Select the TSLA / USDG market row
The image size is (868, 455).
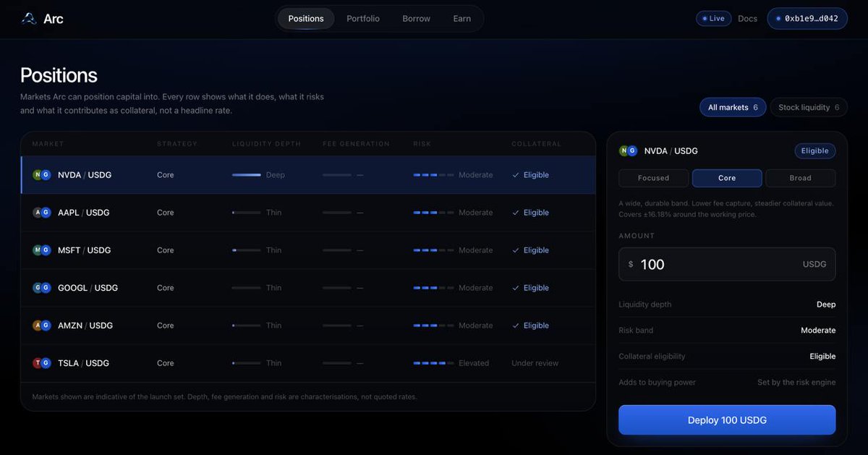click(x=308, y=363)
